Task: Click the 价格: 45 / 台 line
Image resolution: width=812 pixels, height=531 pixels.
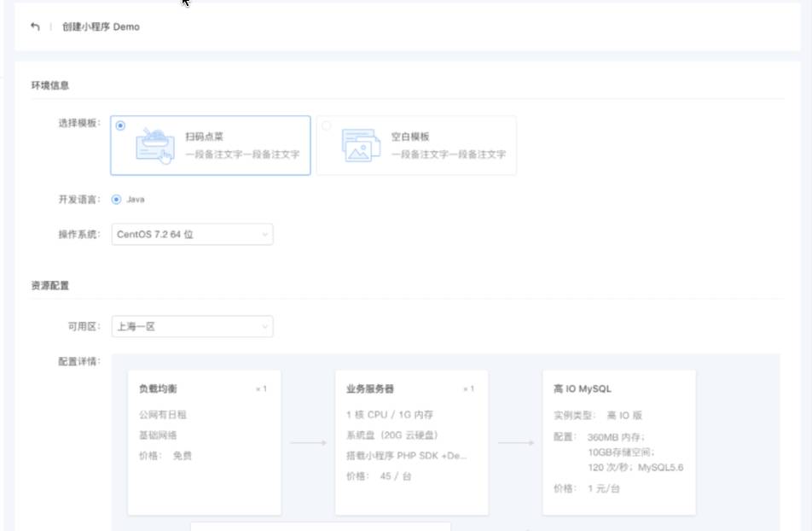Action: pos(379,476)
